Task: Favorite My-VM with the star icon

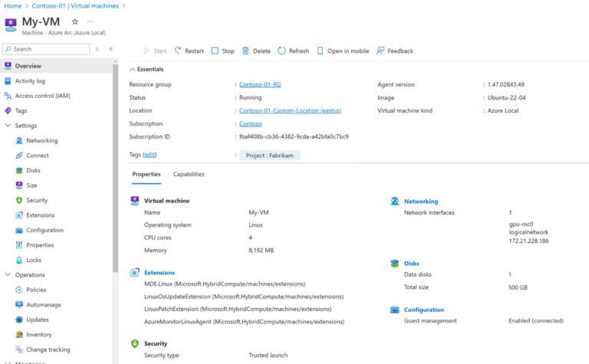Action: tap(74, 21)
